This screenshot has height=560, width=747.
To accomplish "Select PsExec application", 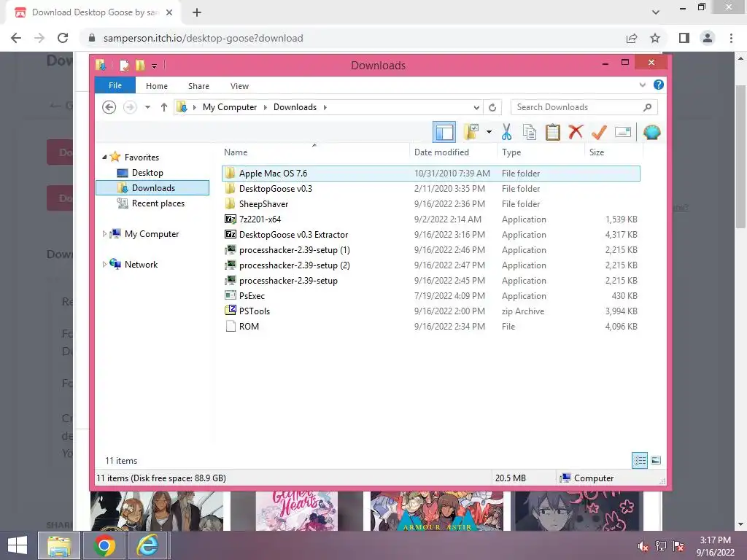I will (x=430, y=296).
